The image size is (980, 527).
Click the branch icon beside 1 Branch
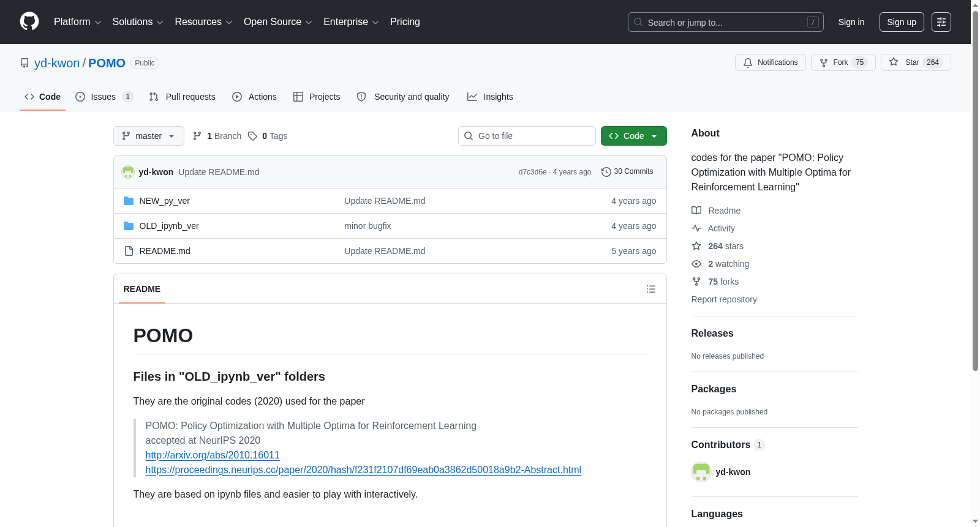197,136
